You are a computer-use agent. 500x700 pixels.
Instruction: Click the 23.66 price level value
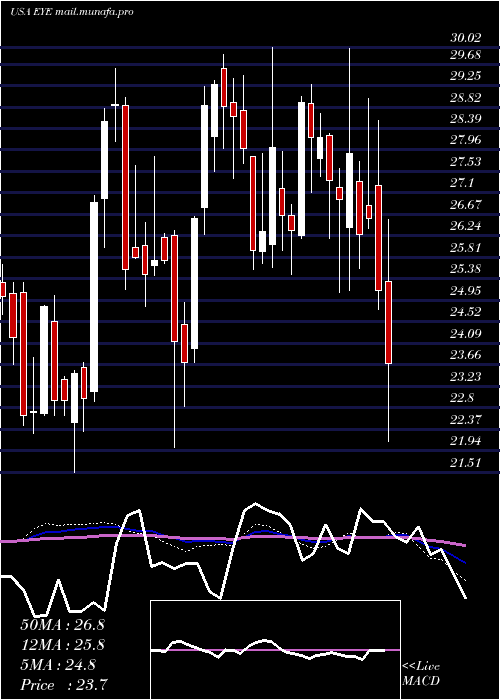466,354
